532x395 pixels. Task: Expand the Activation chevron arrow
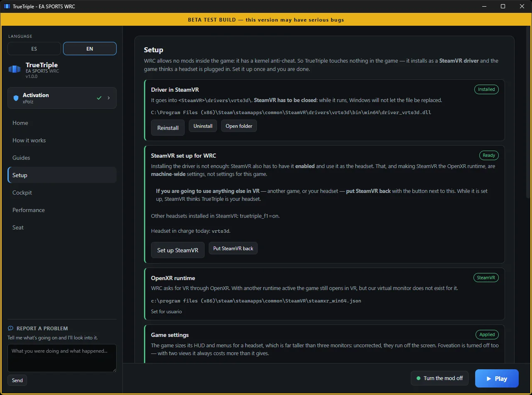(x=109, y=98)
